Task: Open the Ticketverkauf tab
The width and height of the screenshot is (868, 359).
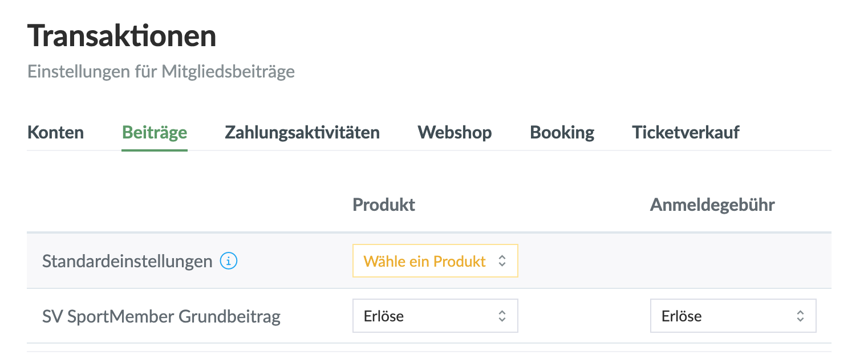Action: tap(686, 133)
